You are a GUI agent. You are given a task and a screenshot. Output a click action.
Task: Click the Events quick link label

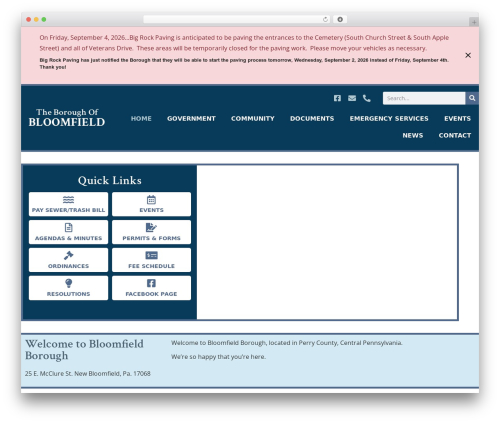[151, 210]
